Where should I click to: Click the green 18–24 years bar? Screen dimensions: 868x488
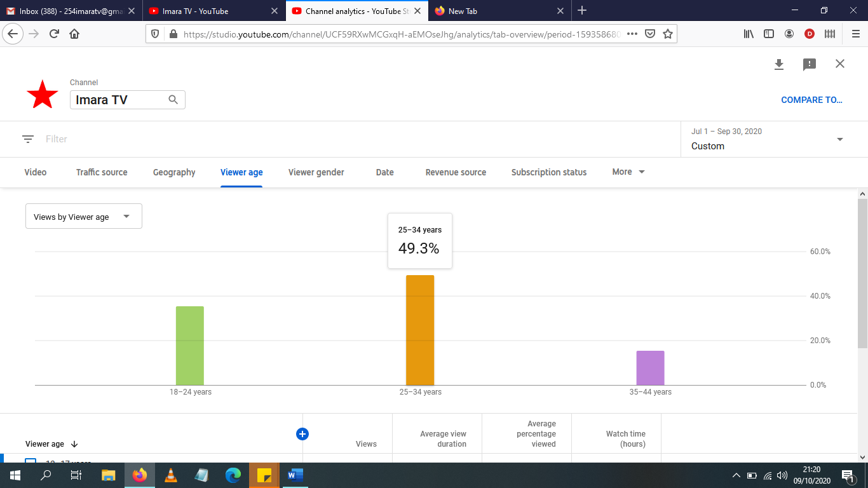190,346
